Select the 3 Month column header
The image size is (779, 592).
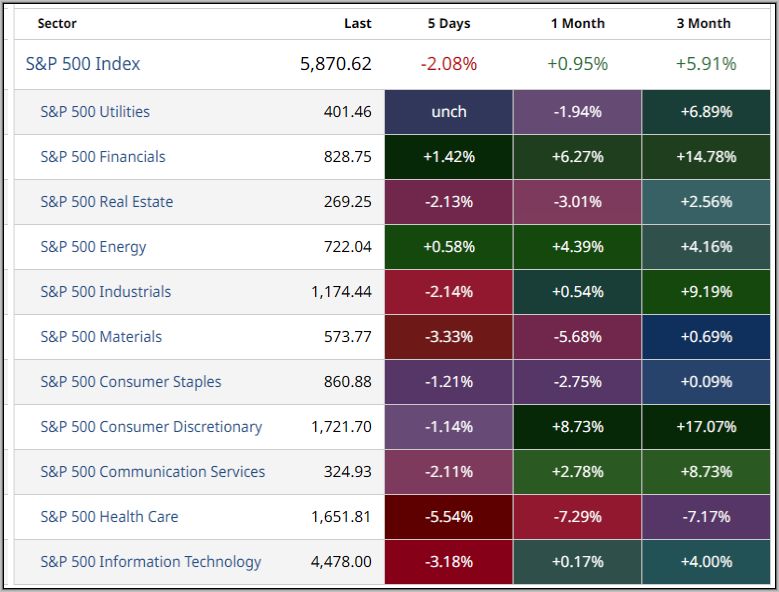point(704,23)
